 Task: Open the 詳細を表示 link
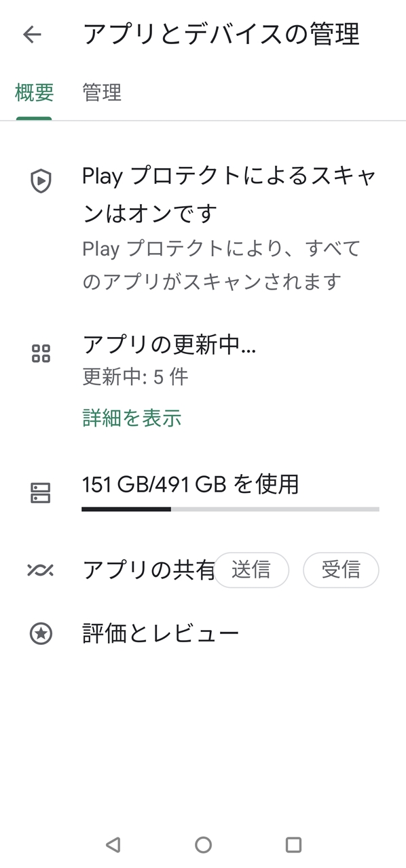point(132,418)
